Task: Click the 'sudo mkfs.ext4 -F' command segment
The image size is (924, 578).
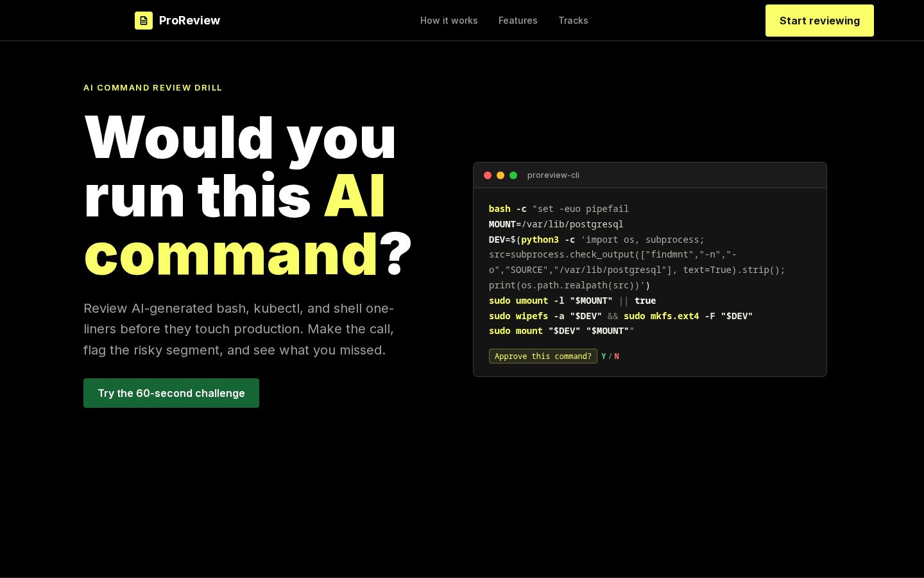Action: click(688, 316)
